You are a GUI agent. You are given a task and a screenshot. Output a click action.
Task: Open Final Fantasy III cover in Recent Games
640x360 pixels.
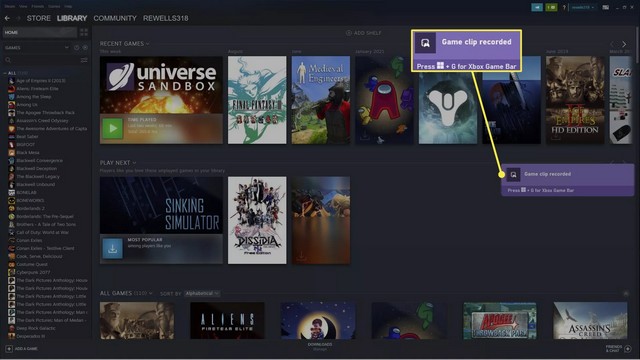click(x=257, y=100)
